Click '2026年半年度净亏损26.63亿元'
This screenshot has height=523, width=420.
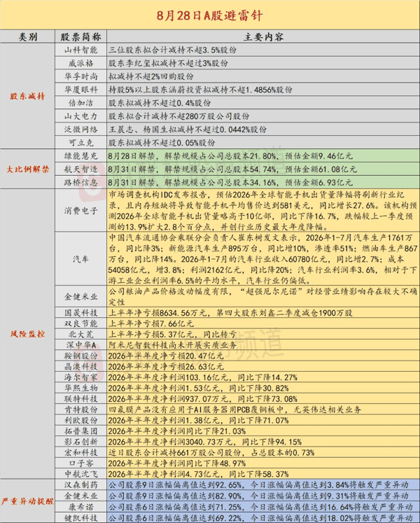click(166, 367)
